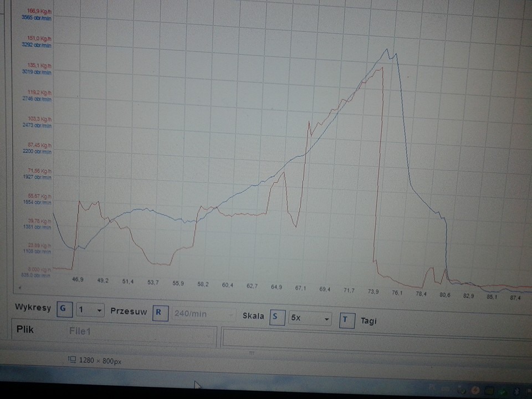The height and width of the screenshot is (399, 532).
Task: Click the 'Skala' label
Action: click(253, 316)
